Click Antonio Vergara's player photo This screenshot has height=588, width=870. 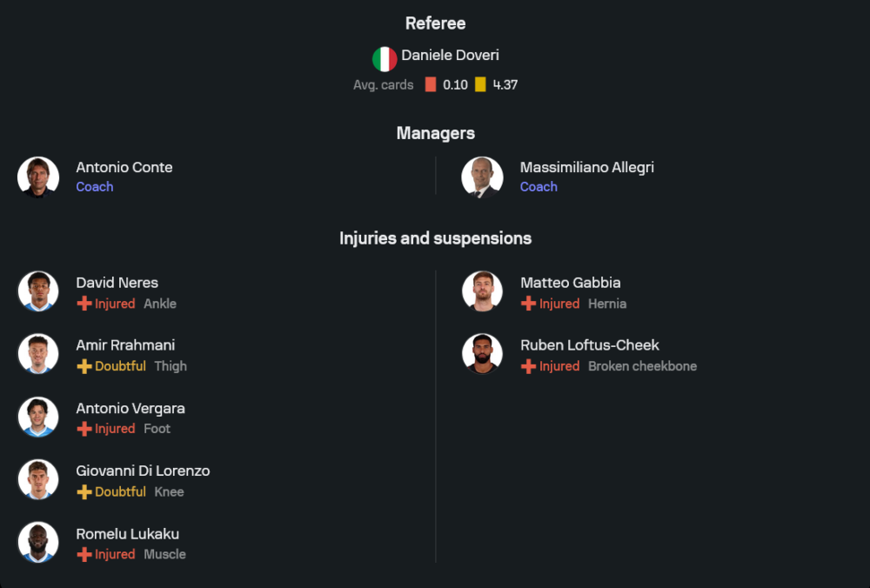point(38,418)
